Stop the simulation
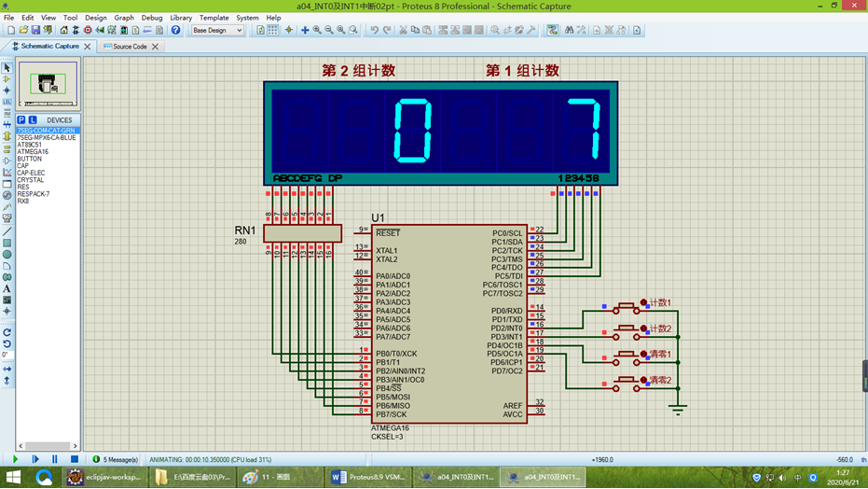This screenshot has height=489, width=868. pos(75,459)
